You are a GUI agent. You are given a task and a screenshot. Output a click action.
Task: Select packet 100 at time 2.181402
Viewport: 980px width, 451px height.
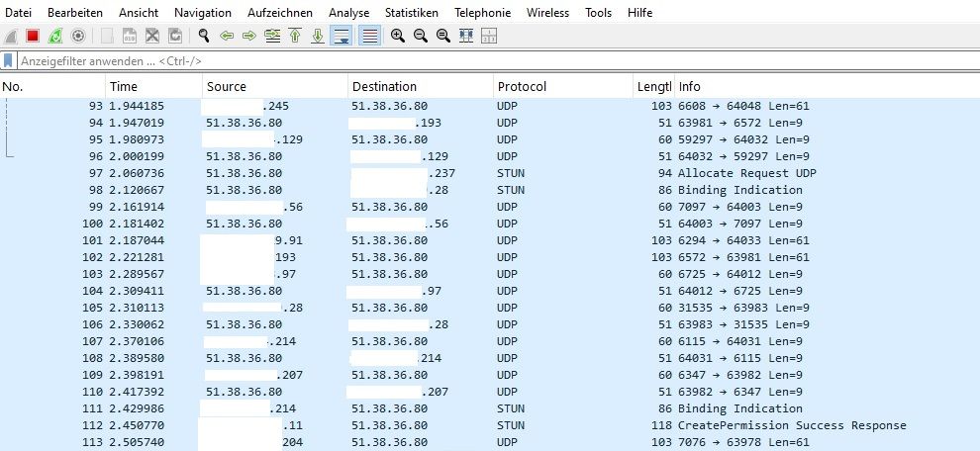(490, 224)
